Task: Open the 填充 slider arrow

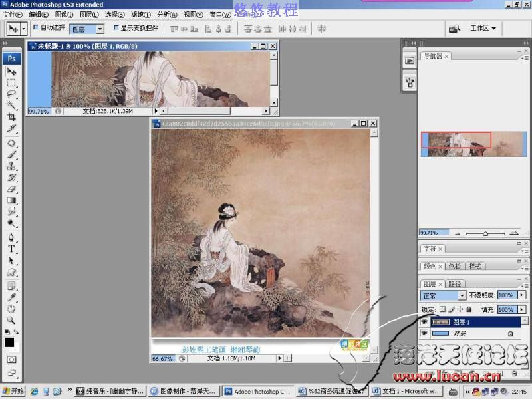Action: 522,309
